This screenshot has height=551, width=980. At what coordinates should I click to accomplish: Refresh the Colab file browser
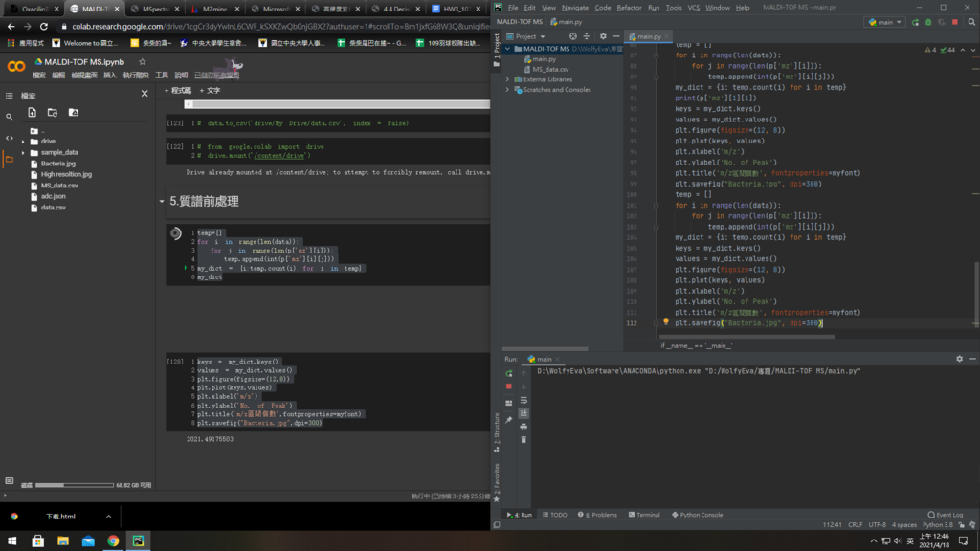(x=53, y=113)
